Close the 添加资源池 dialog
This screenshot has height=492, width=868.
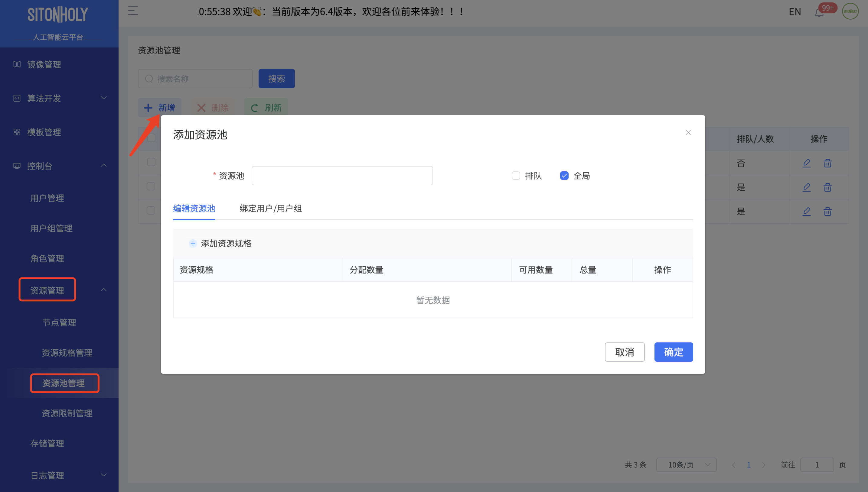[x=688, y=132]
